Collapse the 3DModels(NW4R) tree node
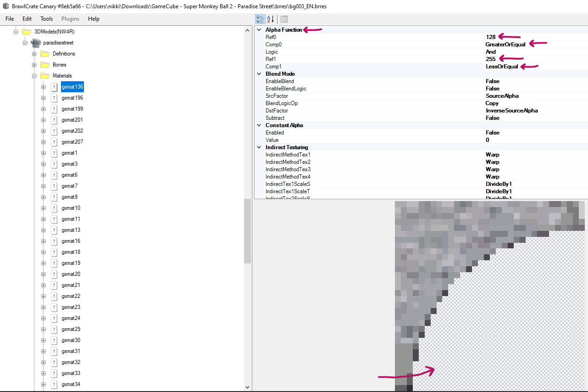 click(x=16, y=32)
